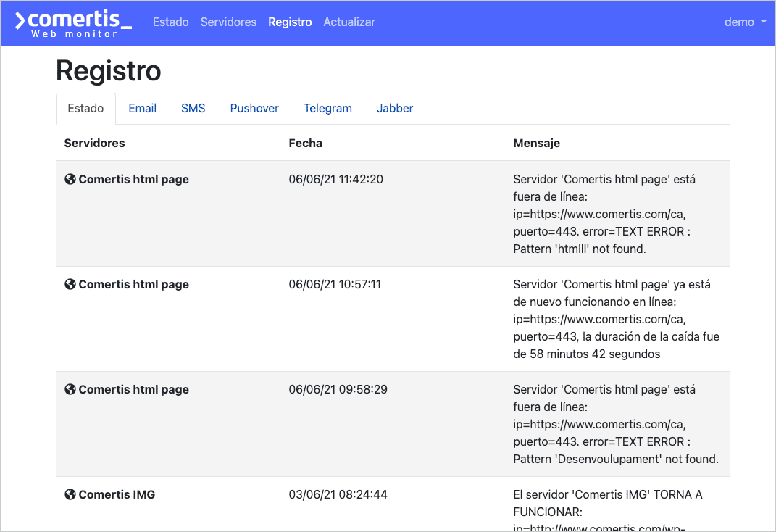Image resolution: width=776 pixels, height=532 pixels.
Task: Open Comertis html page link dated 09:58:29
Action: click(x=134, y=389)
